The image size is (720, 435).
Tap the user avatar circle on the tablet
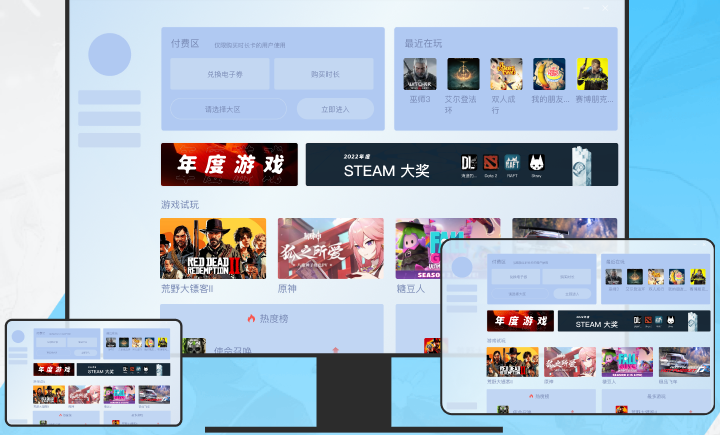click(462, 267)
